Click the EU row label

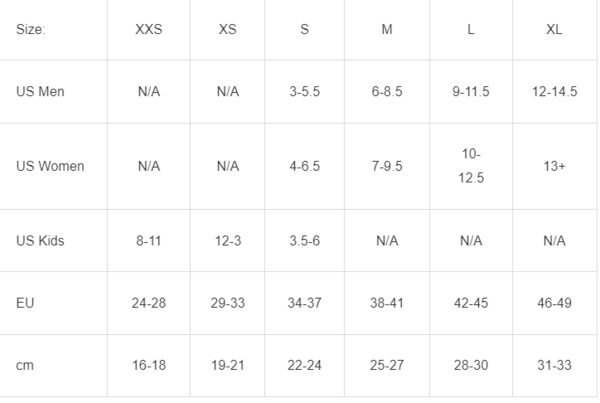pyautogui.click(x=24, y=303)
